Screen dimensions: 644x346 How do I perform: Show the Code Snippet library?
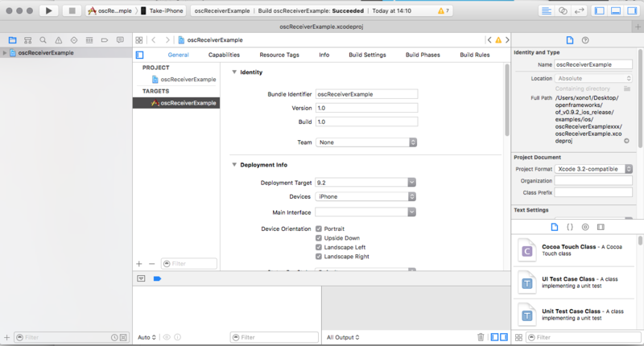coord(570,227)
